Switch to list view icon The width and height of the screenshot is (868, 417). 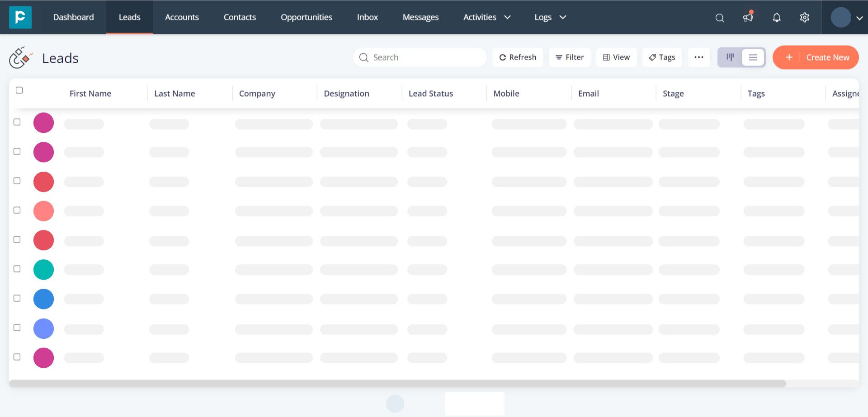point(753,57)
